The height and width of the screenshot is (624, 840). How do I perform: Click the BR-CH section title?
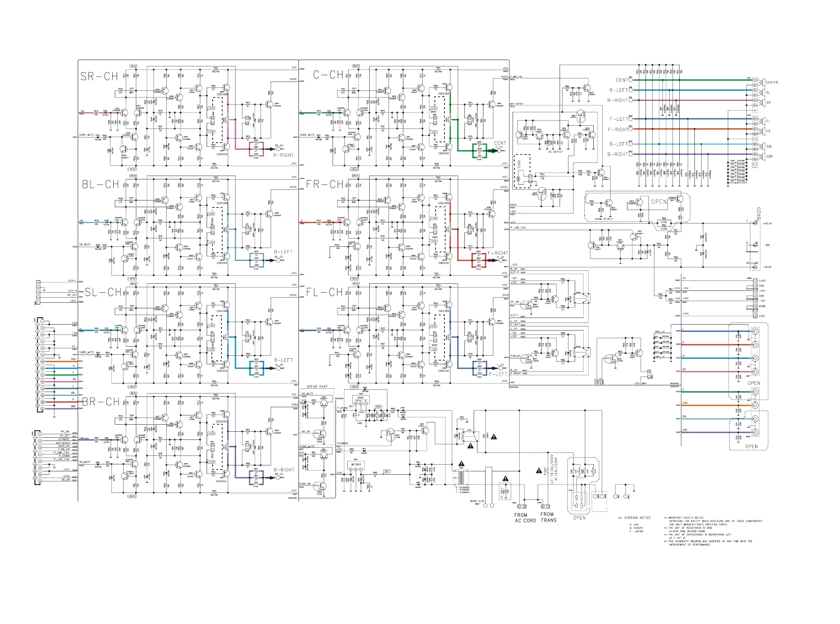100,402
